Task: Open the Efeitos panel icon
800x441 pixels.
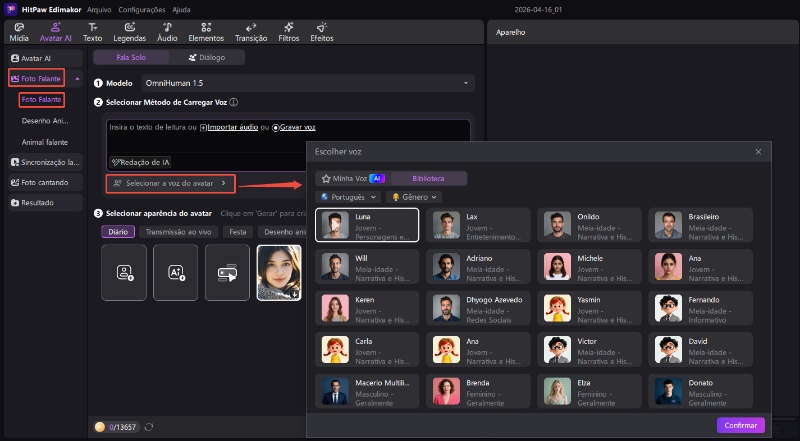Action: (321, 31)
